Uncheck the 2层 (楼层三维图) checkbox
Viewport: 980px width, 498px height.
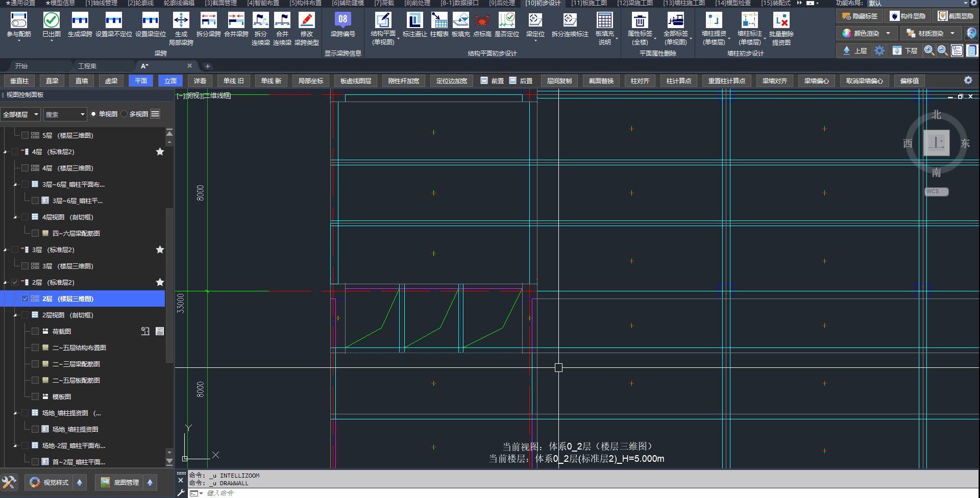(x=25, y=299)
